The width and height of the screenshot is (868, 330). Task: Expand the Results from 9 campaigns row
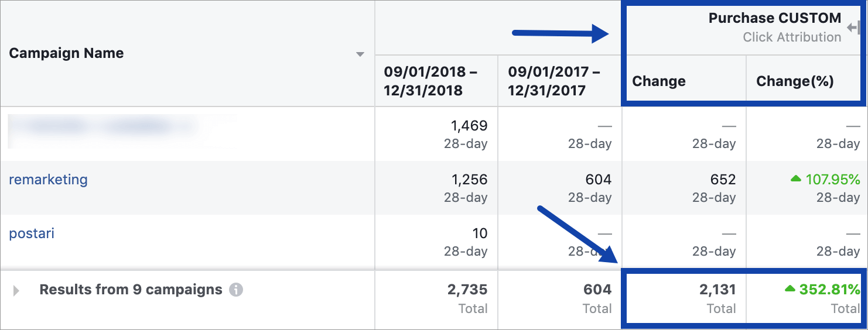tap(16, 290)
